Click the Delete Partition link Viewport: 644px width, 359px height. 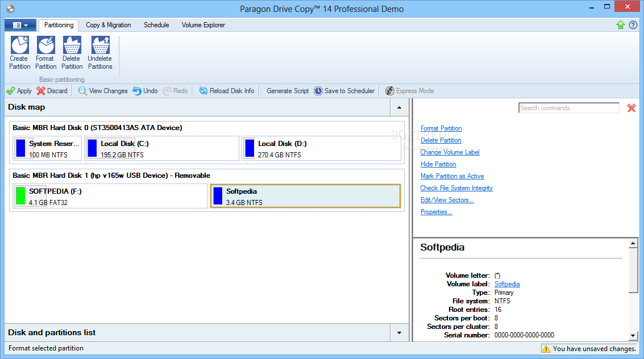[x=441, y=140]
